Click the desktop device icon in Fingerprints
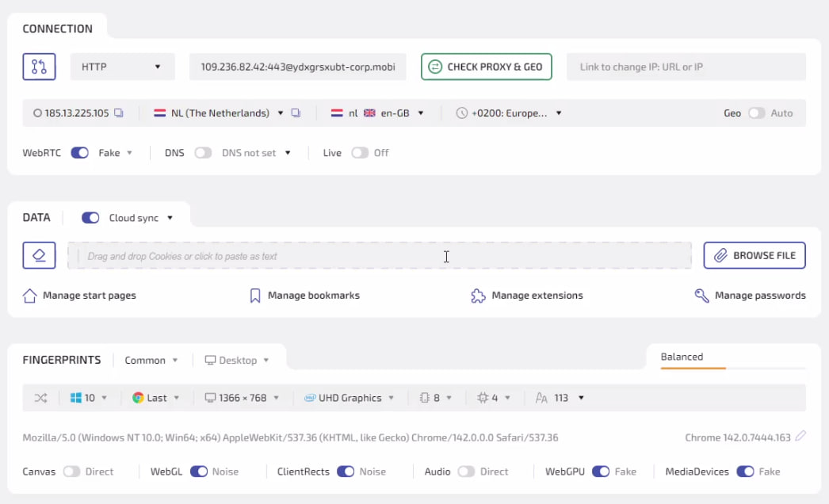The height and width of the screenshot is (504, 829). 210,360
